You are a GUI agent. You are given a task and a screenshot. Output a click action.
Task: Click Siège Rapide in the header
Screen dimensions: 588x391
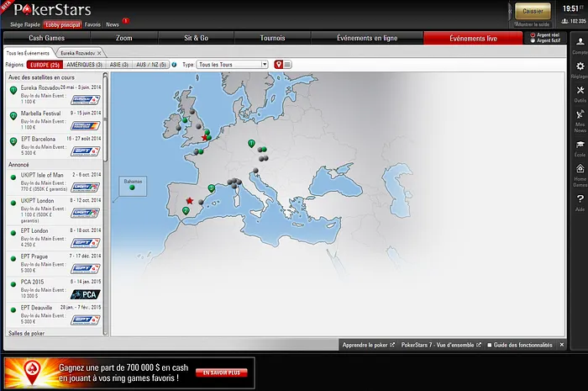coord(25,24)
